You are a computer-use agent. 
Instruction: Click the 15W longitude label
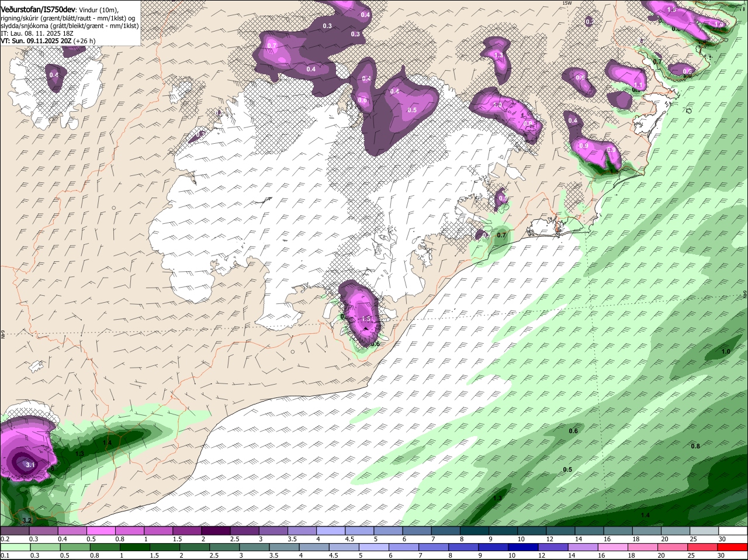click(x=566, y=3)
